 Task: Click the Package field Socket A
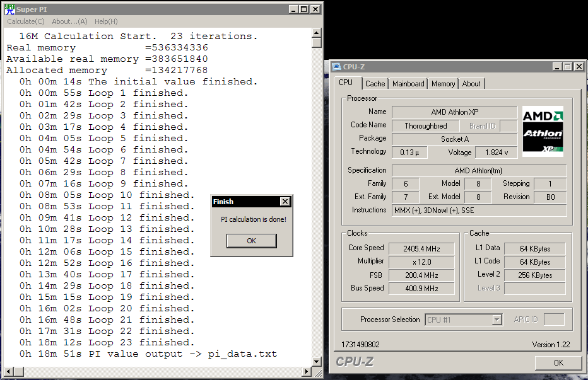[454, 139]
